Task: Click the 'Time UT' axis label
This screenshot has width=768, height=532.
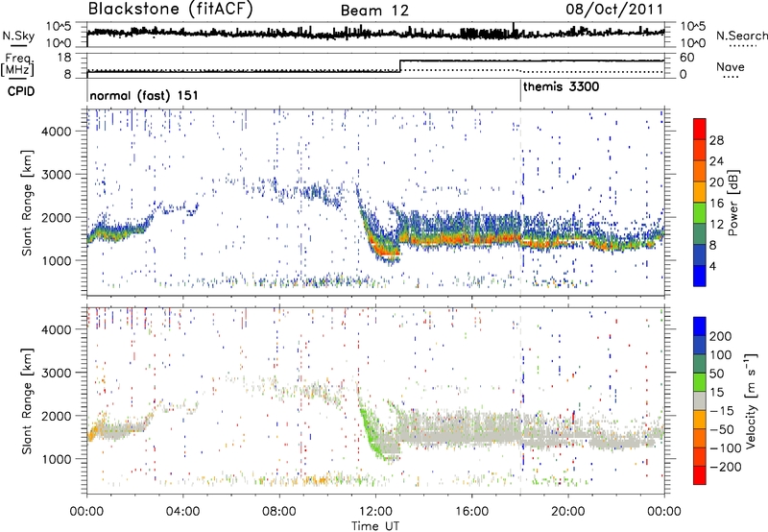Action: (x=375, y=526)
